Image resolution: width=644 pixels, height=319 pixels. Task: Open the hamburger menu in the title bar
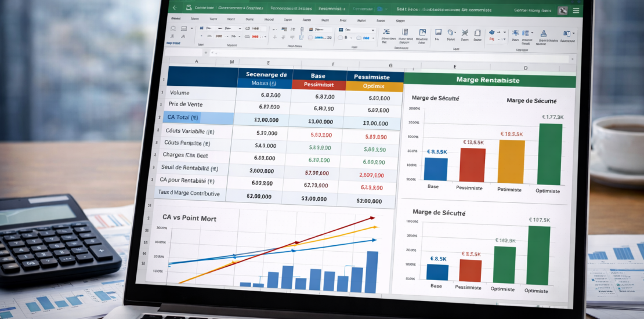tap(576, 10)
